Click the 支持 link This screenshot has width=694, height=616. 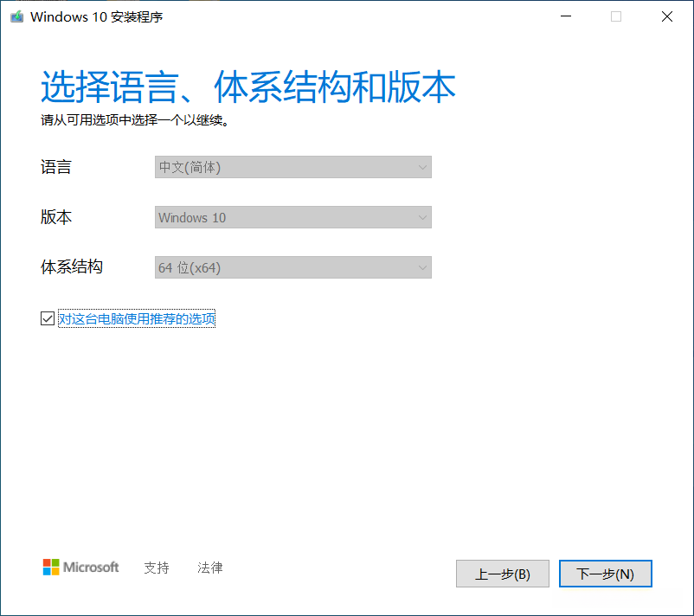(x=157, y=568)
